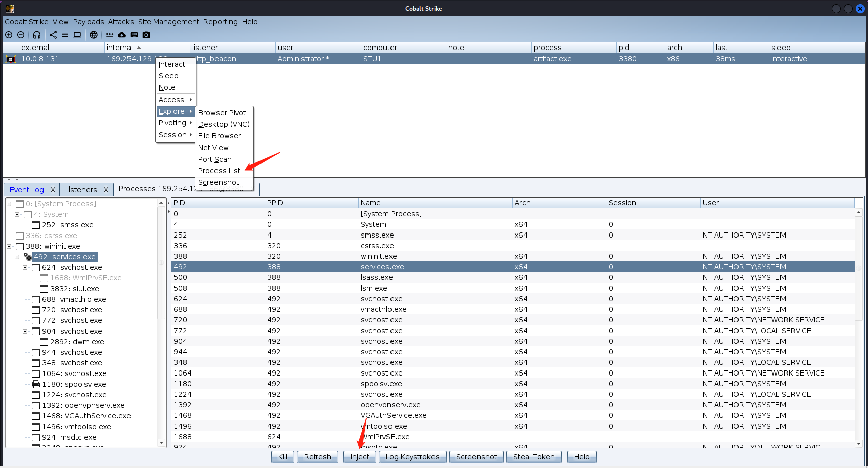Click the Steal Token button
Viewport: 868px width, 468px height.
click(534, 457)
